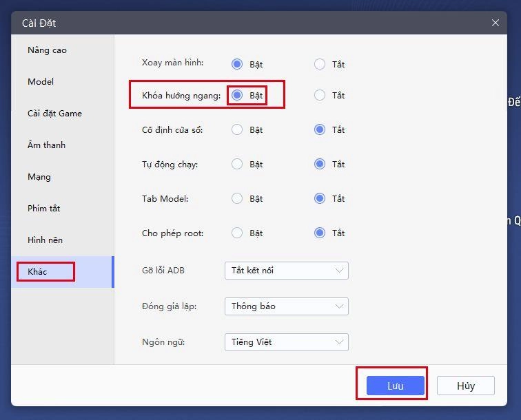The height and width of the screenshot is (420, 521).
Task: Select the Khác sidebar tab
Action: (38, 272)
